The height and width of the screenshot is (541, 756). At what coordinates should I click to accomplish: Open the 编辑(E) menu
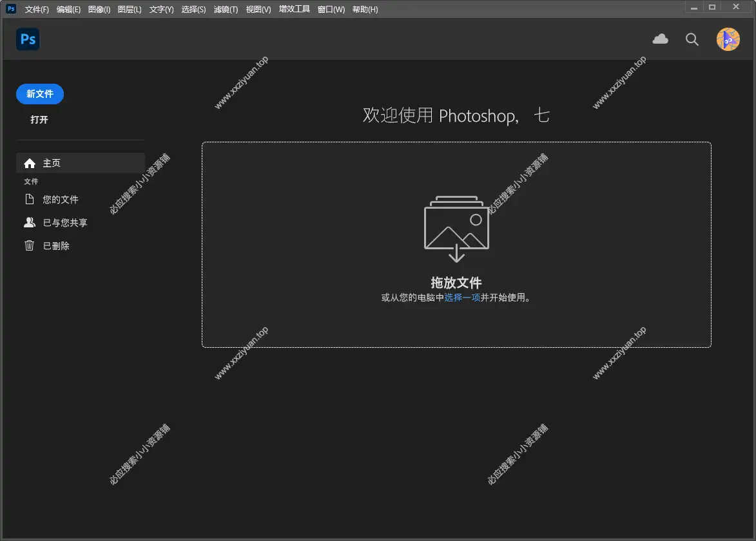(68, 9)
